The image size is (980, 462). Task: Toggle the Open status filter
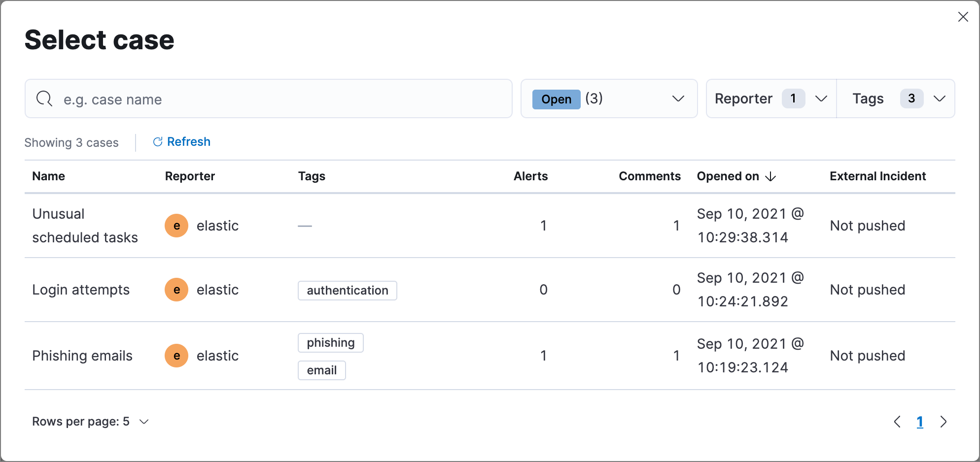(x=556, y=99)
